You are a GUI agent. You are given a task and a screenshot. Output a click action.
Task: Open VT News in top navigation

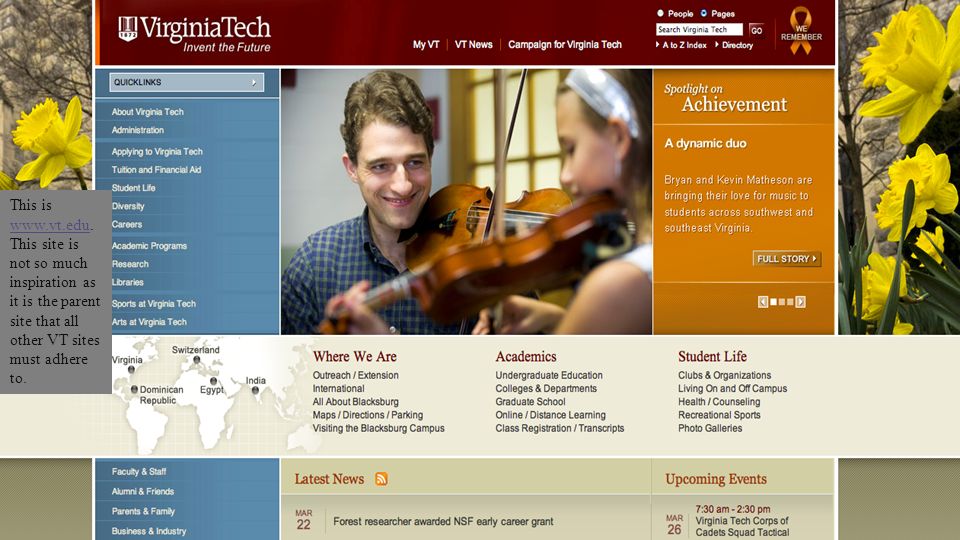(473, 45)
